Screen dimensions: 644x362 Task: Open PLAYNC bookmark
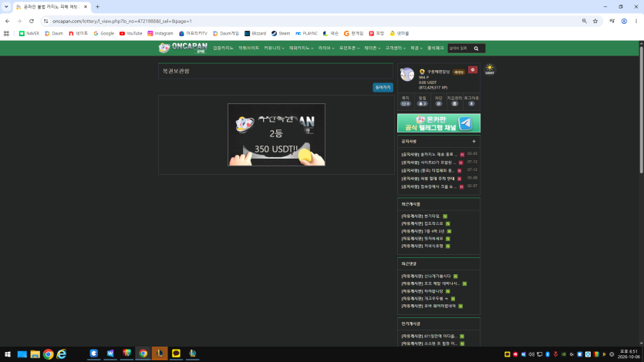pos(306,33)
